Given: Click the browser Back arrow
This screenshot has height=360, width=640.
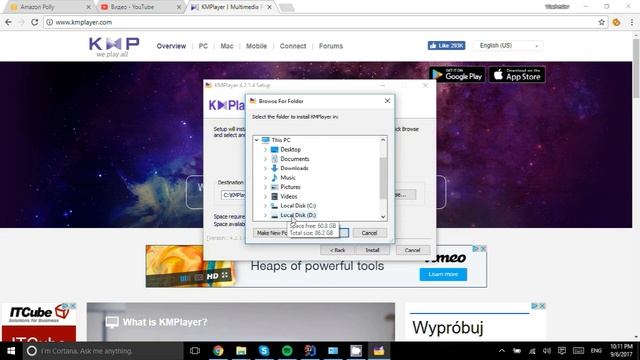Looking at the screenshot, I should [9, 22].
